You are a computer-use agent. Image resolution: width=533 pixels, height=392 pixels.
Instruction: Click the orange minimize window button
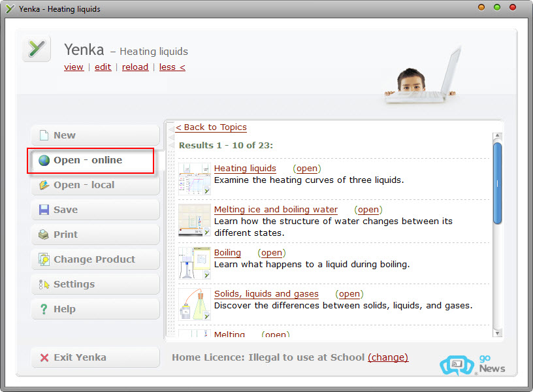(481, 7)
